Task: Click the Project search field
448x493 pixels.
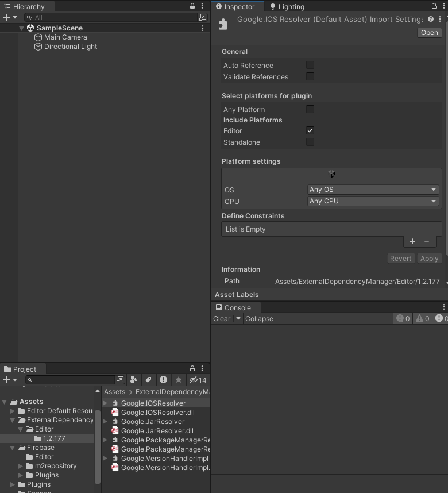Action: (71, 380)
